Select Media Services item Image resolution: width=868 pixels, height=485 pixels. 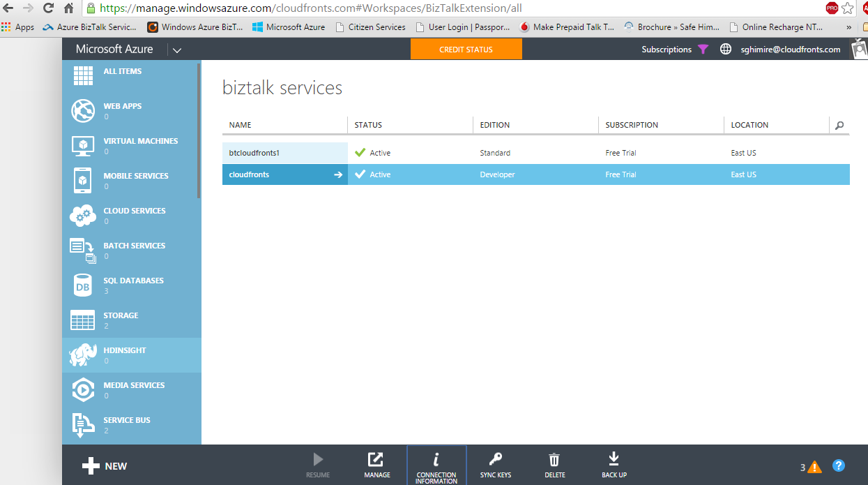click(132, 390)
